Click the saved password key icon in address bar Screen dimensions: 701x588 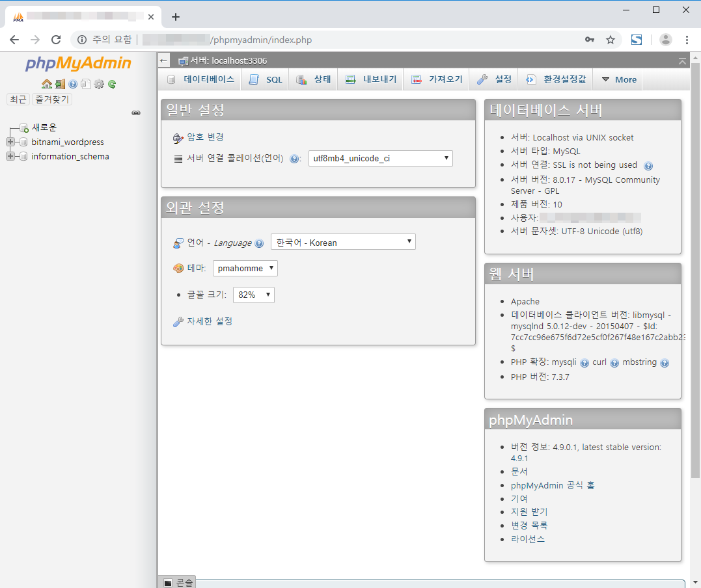(590, 40)
